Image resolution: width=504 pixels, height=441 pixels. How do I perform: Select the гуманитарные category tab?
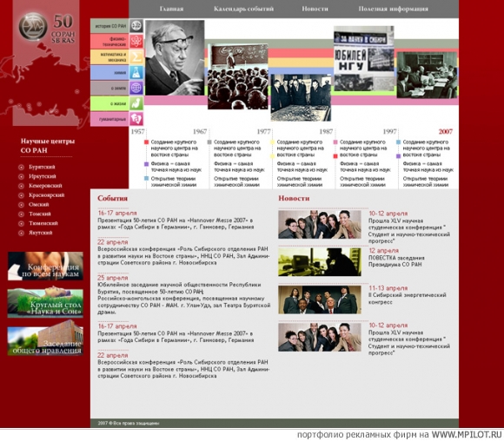pyautogui.click(x=109, y=119)
